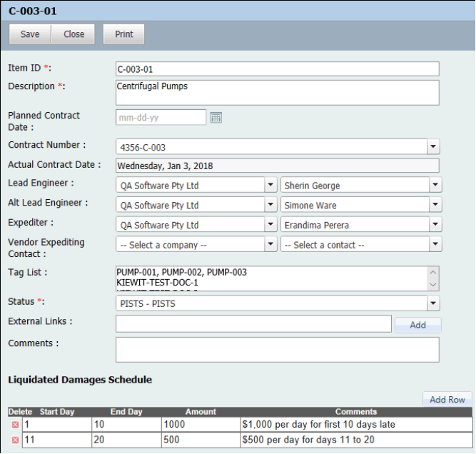
Task: Add an external link with Add button
Action: pos(417,325)
